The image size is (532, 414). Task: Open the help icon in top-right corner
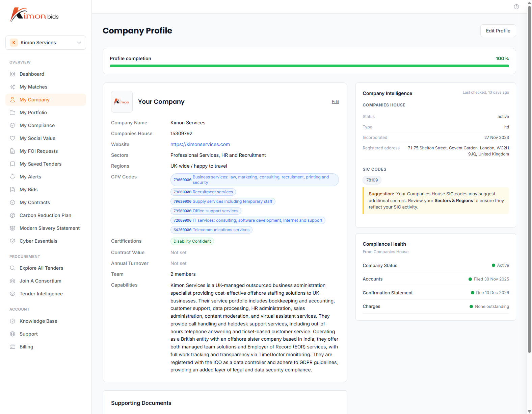tap(516, 7)
